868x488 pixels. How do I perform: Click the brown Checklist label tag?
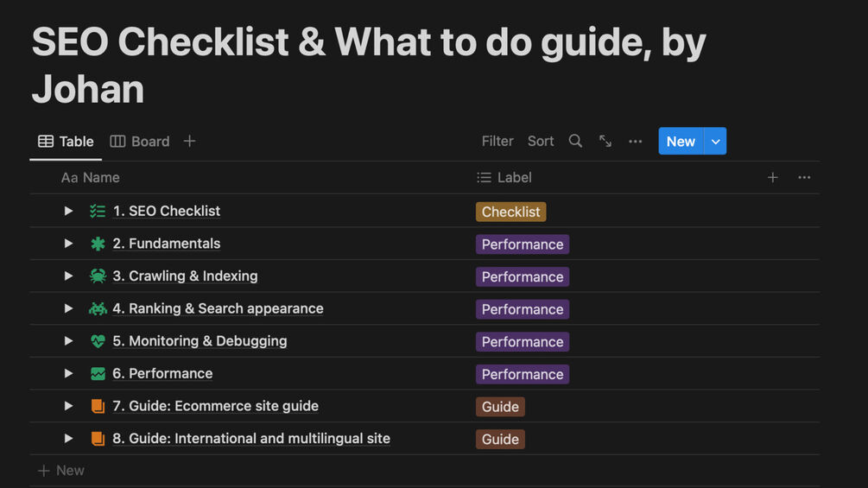(x=510, y=212)
